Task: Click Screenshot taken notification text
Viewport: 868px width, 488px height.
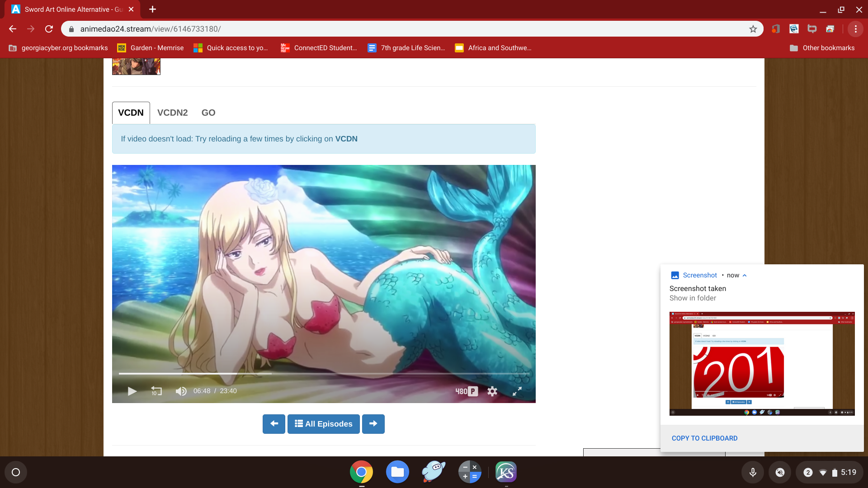Action: 698,288
